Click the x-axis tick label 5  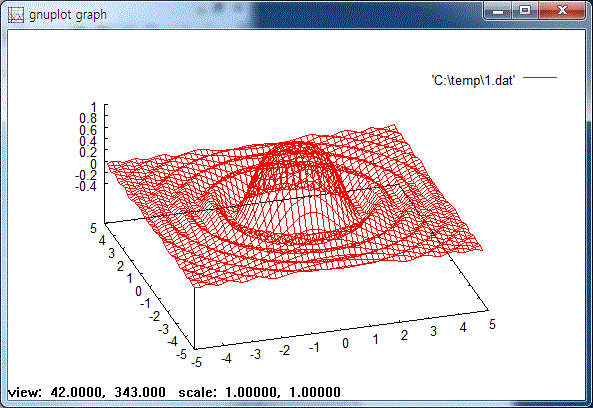click(x=492, y=324)
